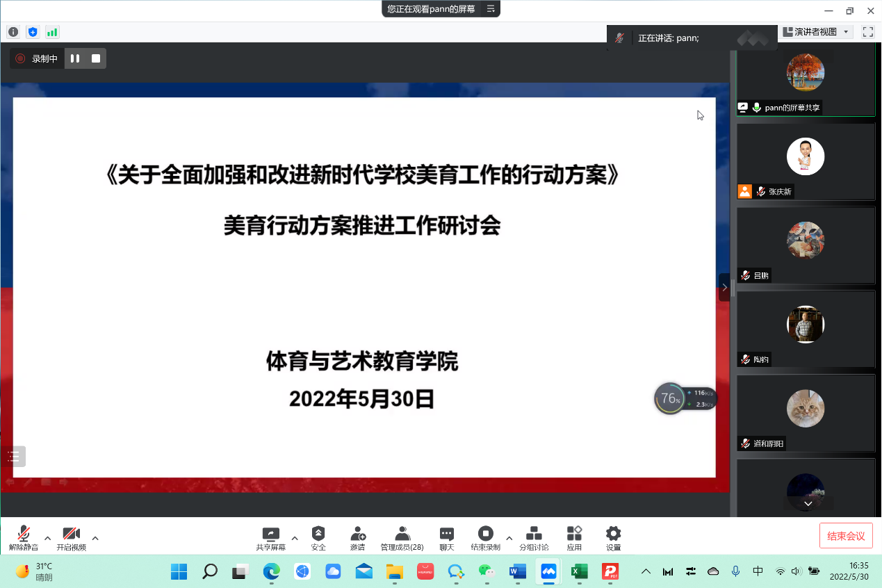The width and height of the screenshot is (882, 588).
Task: Open Windows Start menu
Action: (x=179, y=571)
